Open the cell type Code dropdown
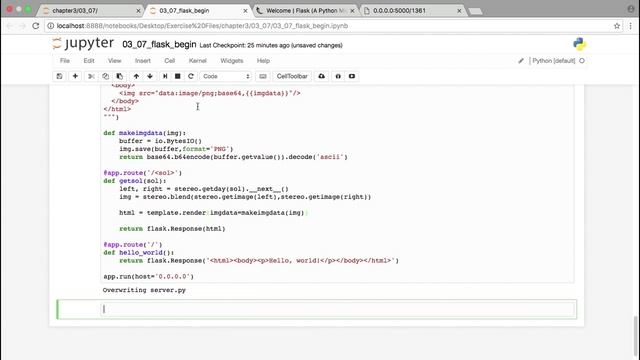This screenshot has width=640, height=360. point(225,76)
